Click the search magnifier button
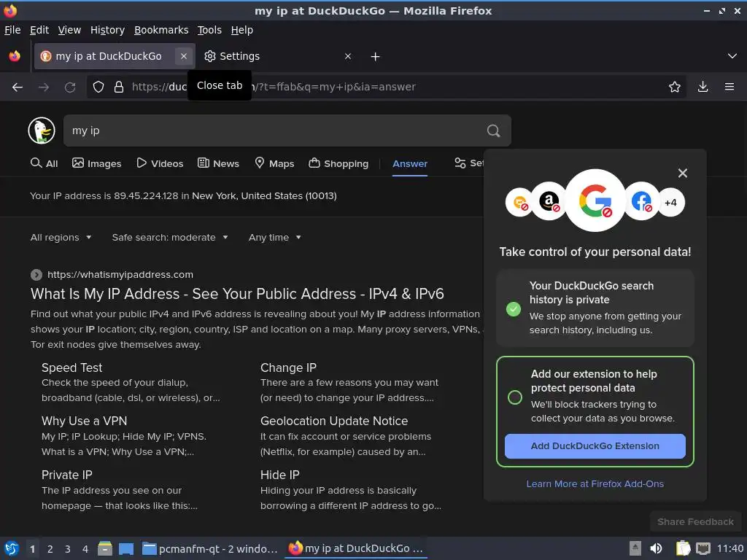 pos(494,131)
